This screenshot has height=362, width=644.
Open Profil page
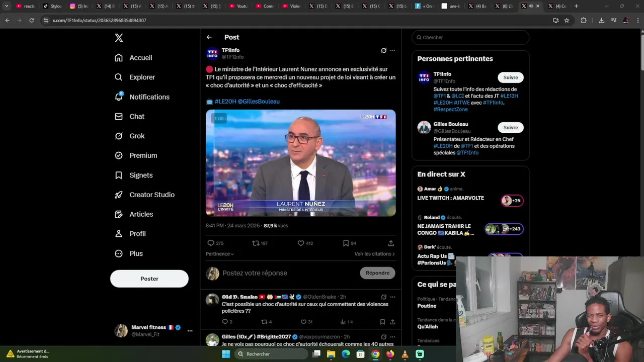point(130,234)
